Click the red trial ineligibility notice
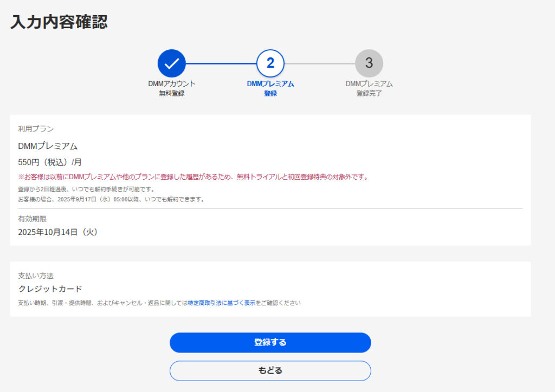Viewport: 555px width, 392px height. pyautogui.click(x=193, y=177)
